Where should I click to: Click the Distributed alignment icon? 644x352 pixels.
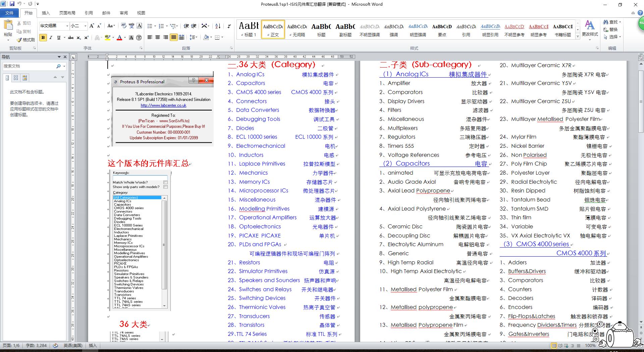click(181, 37)
